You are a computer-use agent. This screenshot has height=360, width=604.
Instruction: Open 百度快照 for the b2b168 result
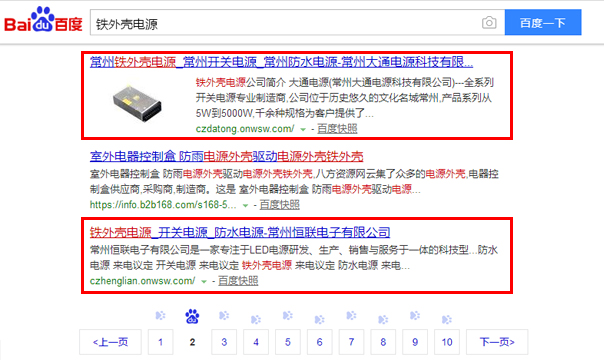coord(279,205)
